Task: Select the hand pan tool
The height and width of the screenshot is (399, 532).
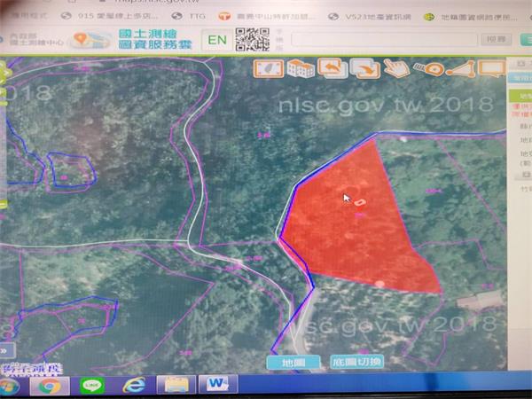Action: coord(396,68)
